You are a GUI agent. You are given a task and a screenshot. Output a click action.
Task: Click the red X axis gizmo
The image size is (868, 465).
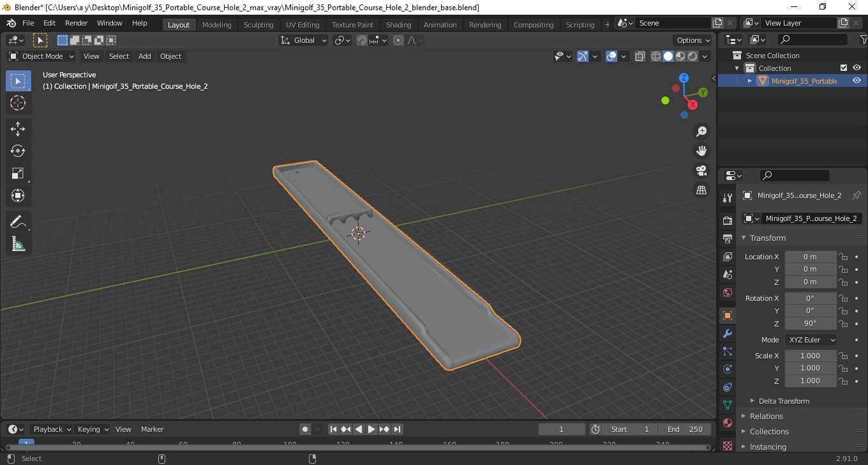tap(692, 104)
